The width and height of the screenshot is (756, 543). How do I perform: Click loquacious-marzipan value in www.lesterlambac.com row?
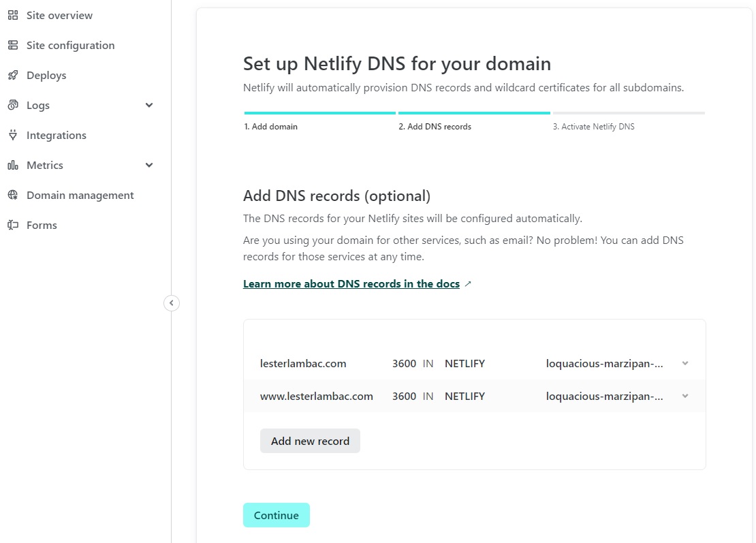coord(605,397)
